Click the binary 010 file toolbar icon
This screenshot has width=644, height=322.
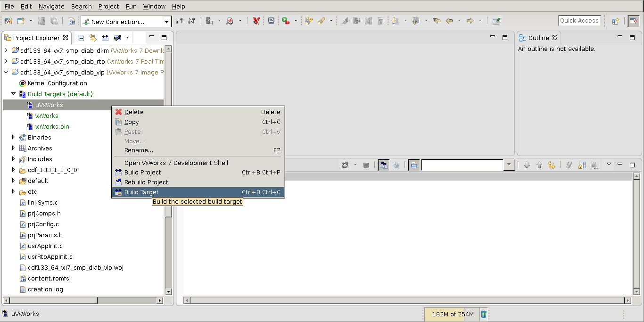pos(72,21)
